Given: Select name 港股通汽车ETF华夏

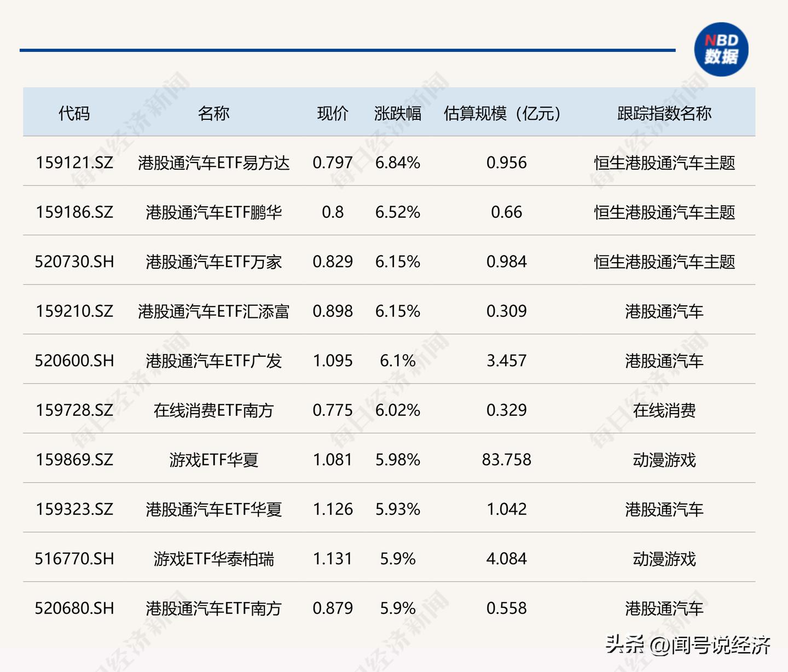Looking at the screenshot, I should click(x=213, y=509).
